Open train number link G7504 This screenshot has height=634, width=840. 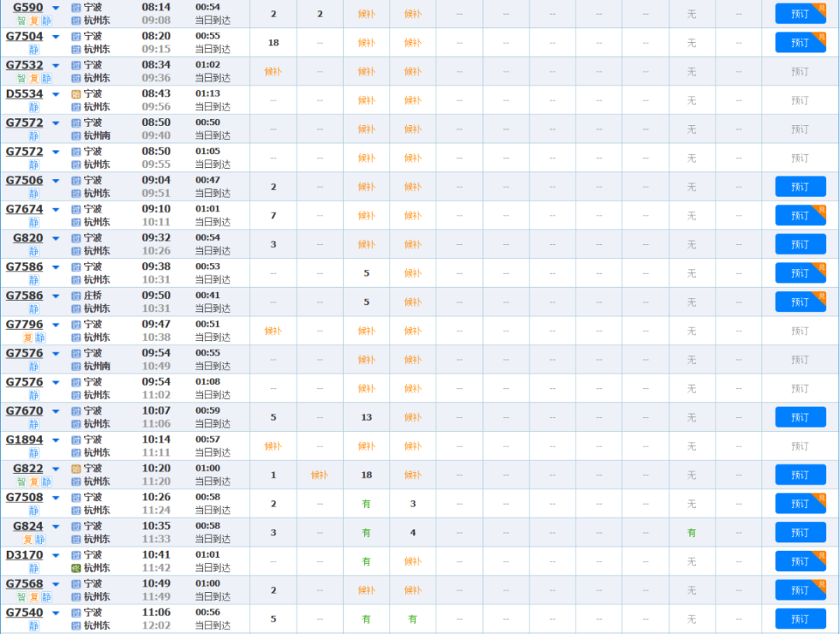tap(24, 37)
